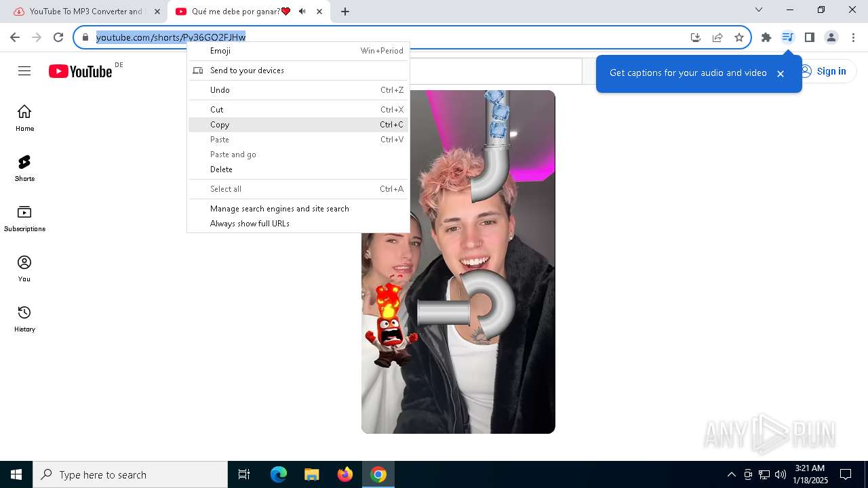View site information via the lock icon
Image resolution: width=868 pixels, height=488 pixels.
pyautogui.click(x=85, y=37)
